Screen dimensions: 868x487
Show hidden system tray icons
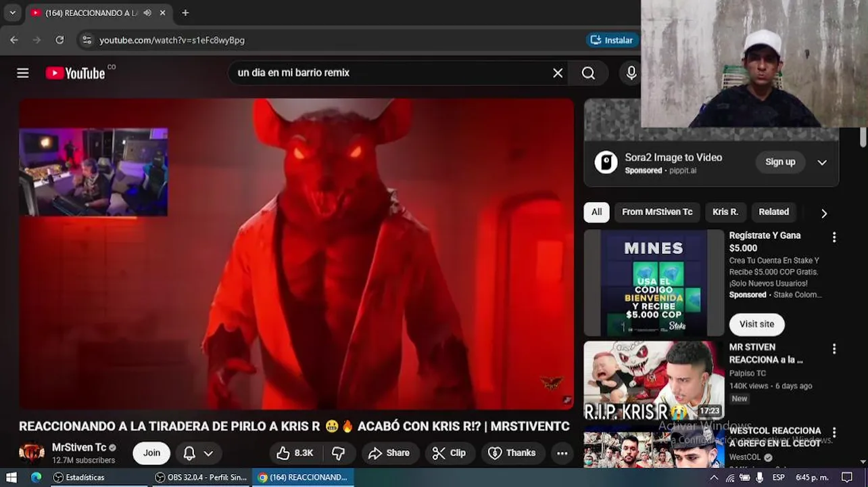tap(714, 478)
